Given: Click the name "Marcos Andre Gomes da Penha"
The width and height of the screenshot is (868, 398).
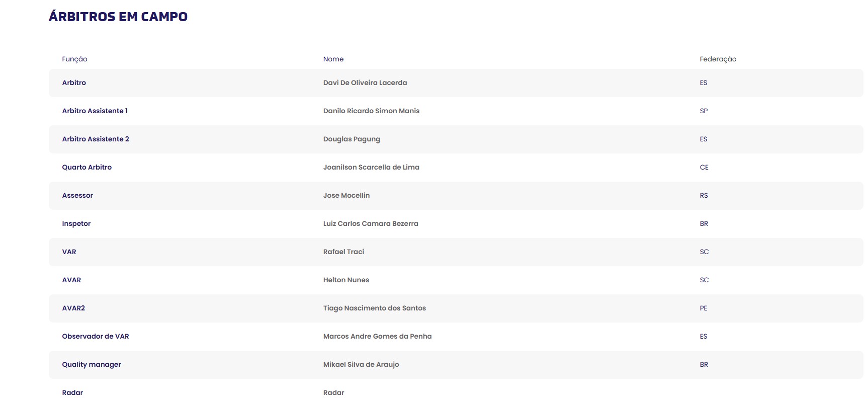Looking at the screenshot, I should pos(377,336).
